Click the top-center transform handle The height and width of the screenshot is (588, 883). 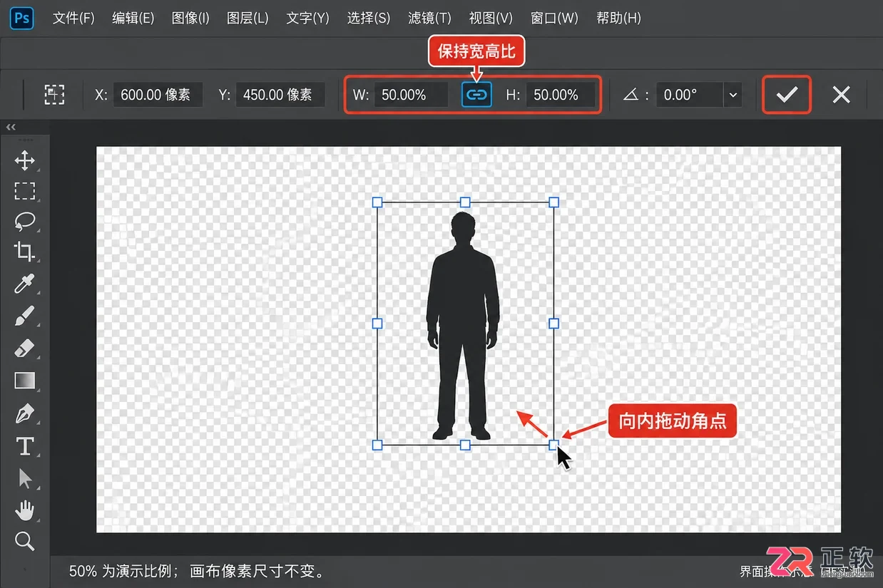tap(465, 202)
